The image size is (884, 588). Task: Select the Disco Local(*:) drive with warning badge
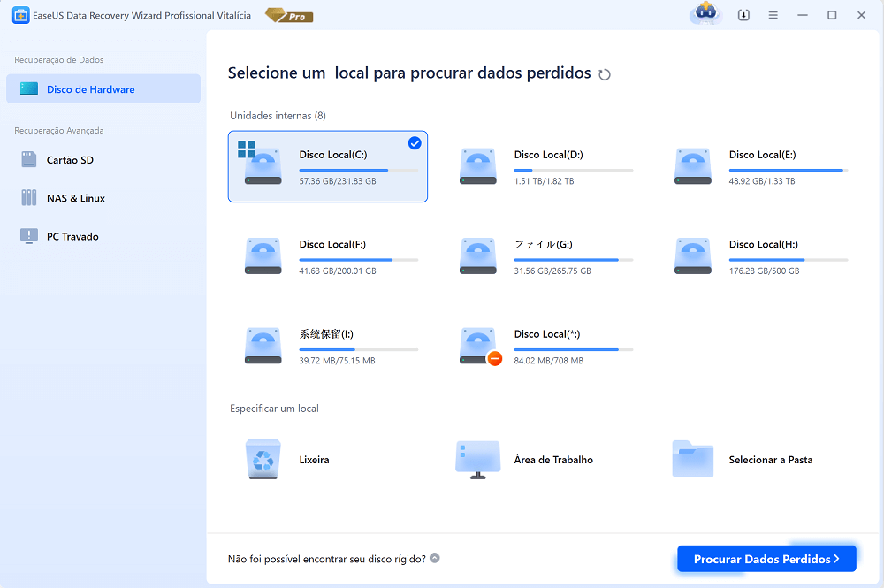545,346
